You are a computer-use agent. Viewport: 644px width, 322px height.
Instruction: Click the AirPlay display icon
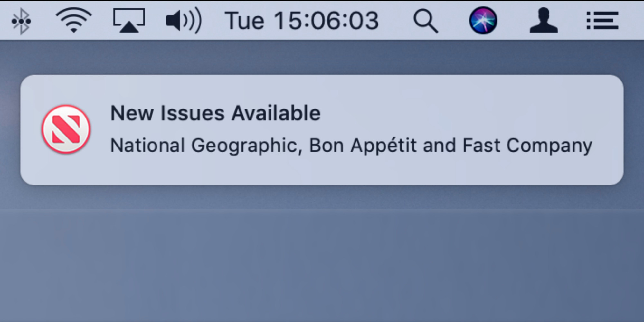129,21
